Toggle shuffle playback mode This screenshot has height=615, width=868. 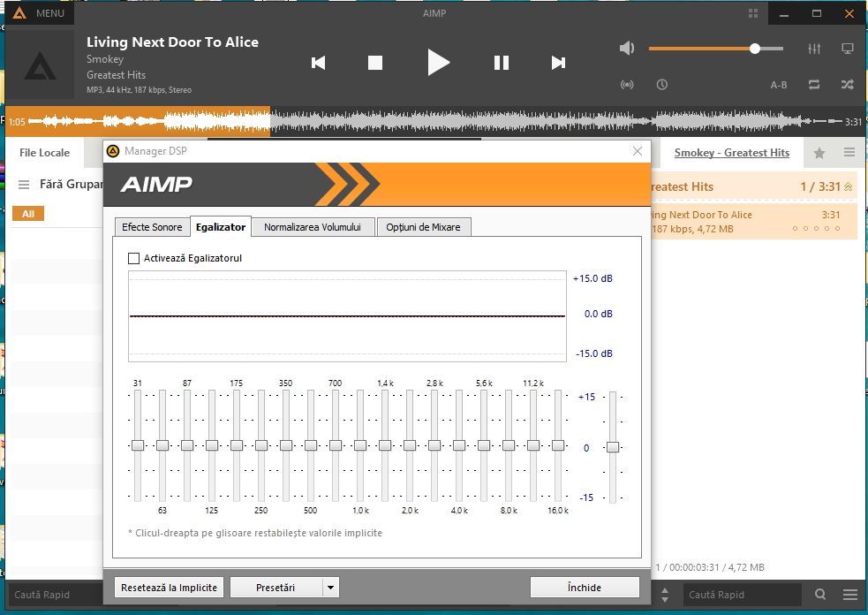[x=848, y=85]
